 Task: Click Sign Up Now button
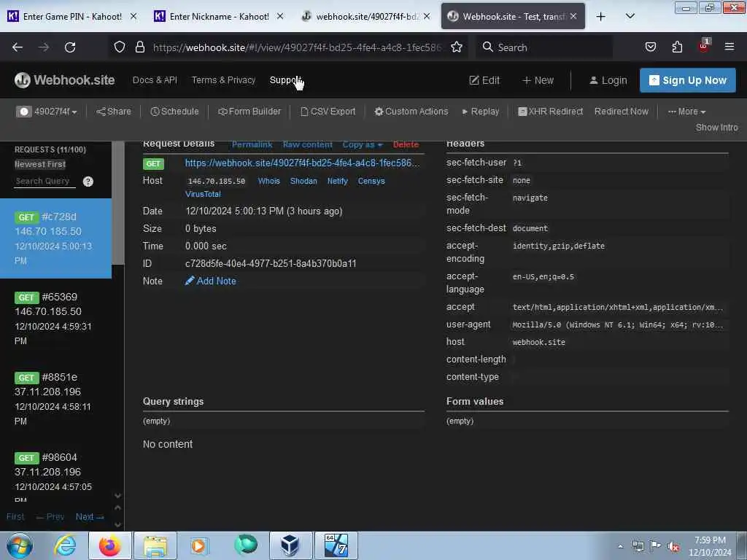tap(687, 80)
